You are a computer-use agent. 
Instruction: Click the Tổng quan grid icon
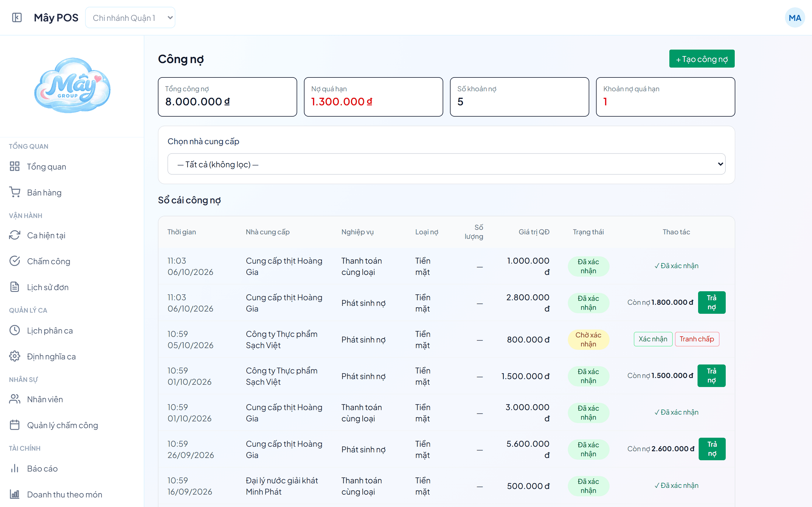14,166
